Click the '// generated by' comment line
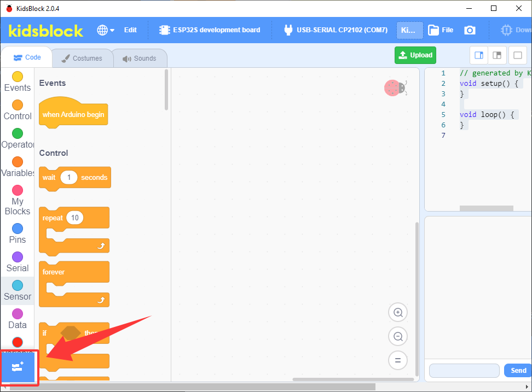This screenshot has width=532, height=392. point(495,73)
